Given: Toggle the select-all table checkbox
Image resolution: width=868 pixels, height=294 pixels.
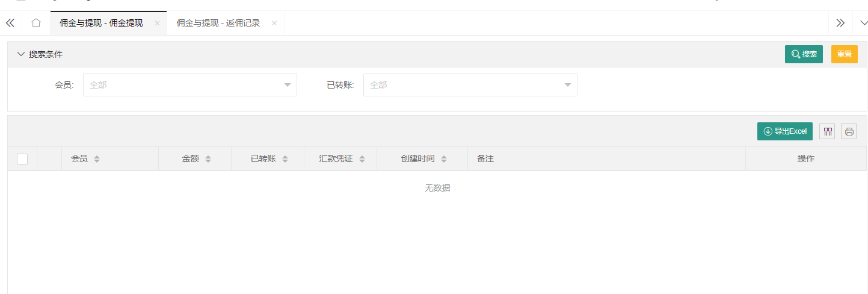Looking at the screenshot, I should pyautogui.click(x=22, y=159).
